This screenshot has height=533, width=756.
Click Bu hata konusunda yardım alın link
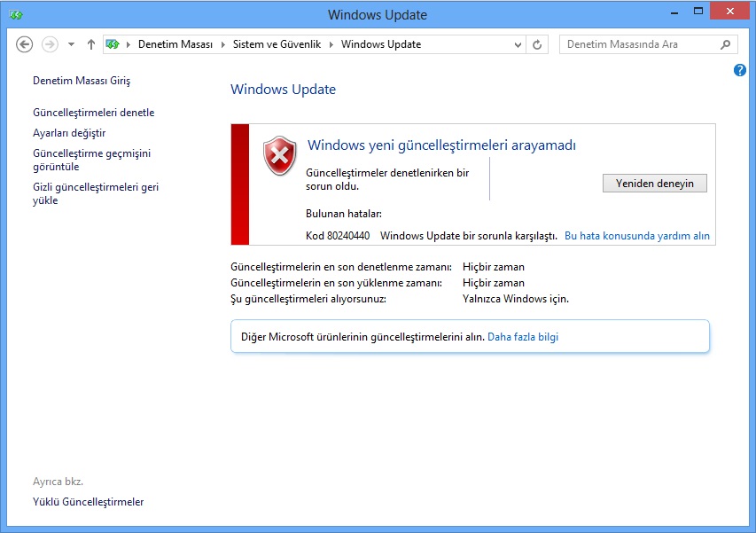[637, 236]
